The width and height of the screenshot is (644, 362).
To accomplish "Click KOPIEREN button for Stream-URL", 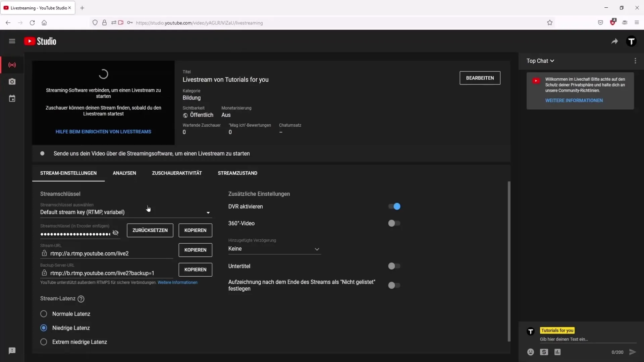I will pyautogui.click(x=195, y=250).
